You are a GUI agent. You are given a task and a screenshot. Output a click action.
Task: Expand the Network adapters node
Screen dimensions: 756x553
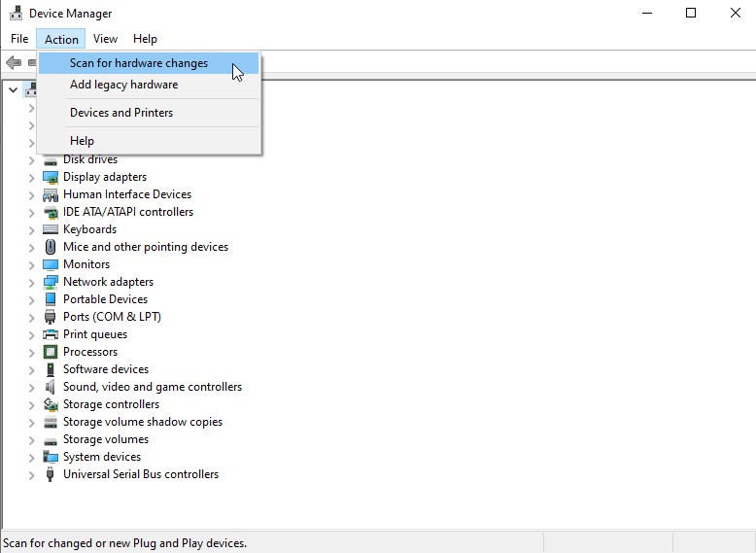[x=31, y=283]
